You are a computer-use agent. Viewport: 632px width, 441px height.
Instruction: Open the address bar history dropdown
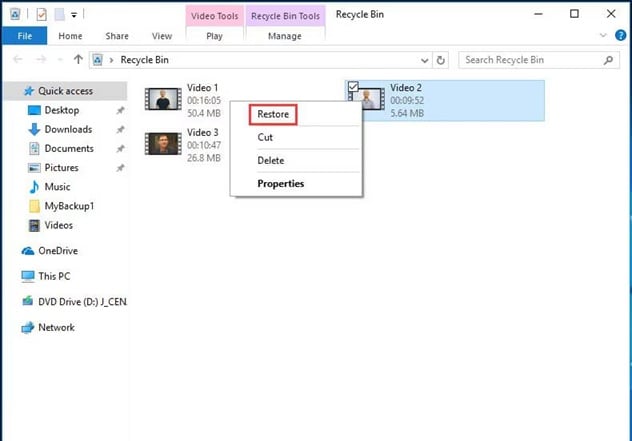(424, 60)
